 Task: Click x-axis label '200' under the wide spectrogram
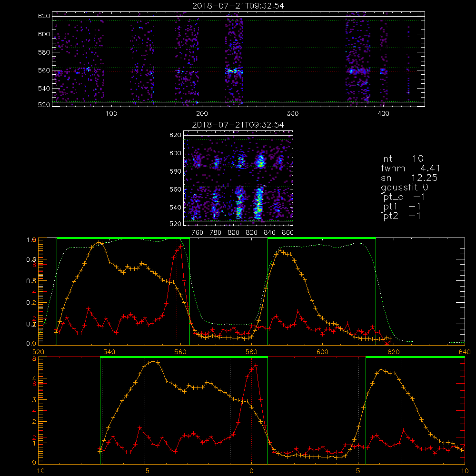[x=202, y=114]
